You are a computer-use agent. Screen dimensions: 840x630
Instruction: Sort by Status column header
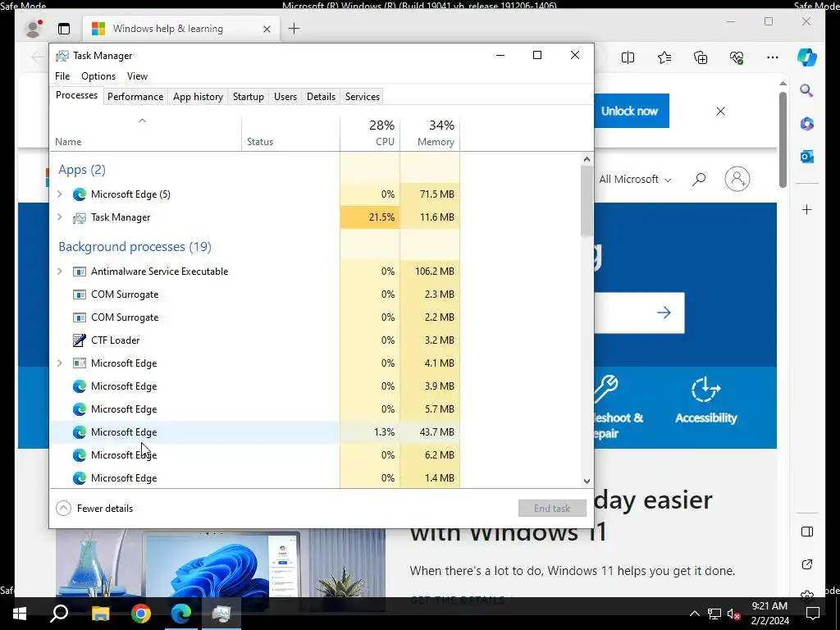tap(290, 132)
